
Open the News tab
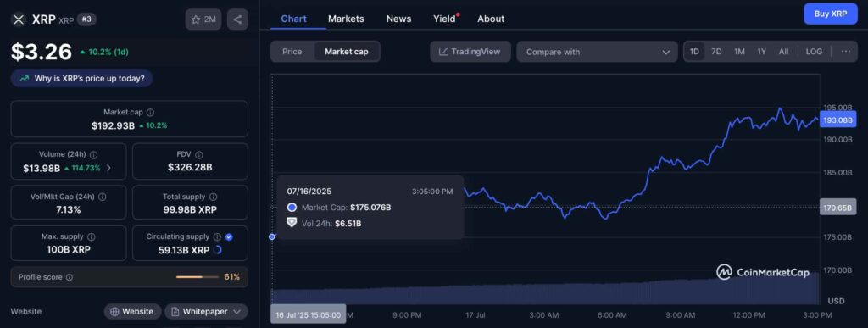click(x=398, y=19)
